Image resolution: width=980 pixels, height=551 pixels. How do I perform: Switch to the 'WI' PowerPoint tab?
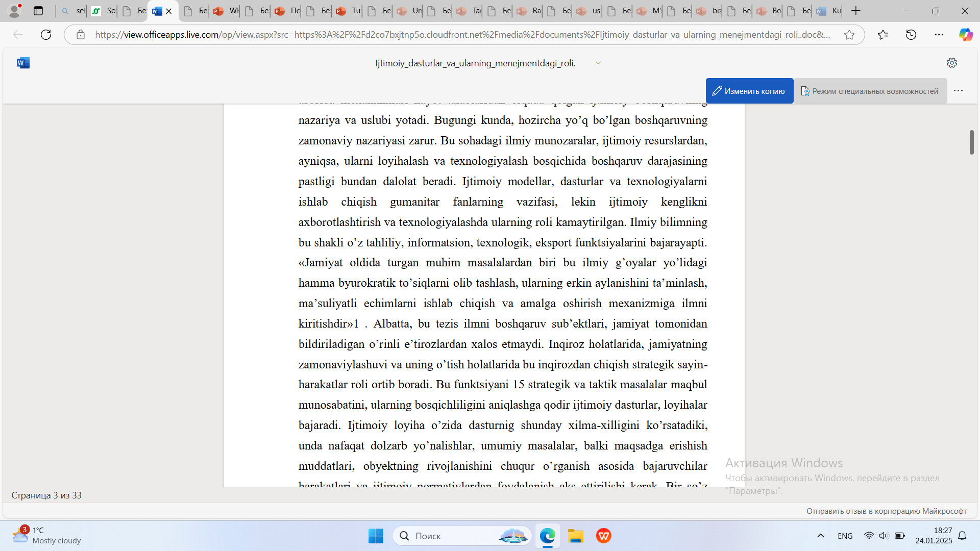225,11
